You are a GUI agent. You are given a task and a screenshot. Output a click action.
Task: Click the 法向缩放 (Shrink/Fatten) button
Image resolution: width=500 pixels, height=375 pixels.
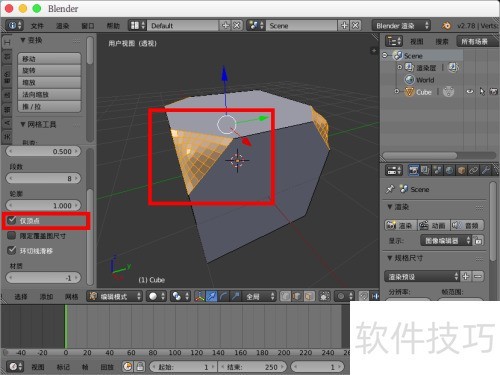(x=49, y=95)
